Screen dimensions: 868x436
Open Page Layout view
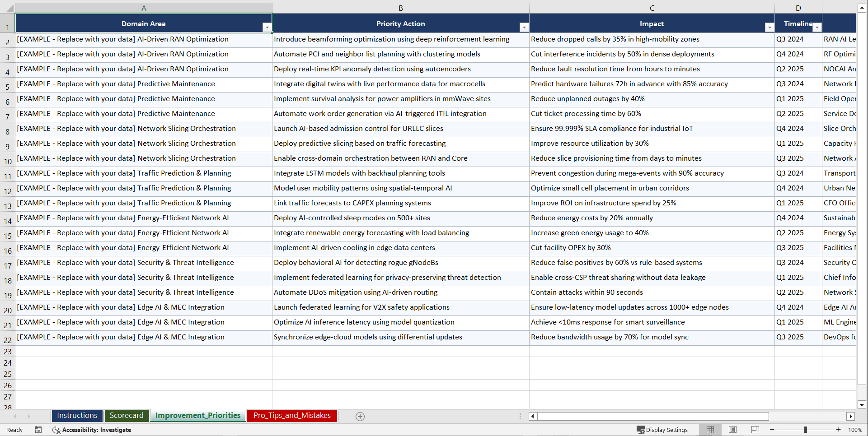tap(732, 430)
